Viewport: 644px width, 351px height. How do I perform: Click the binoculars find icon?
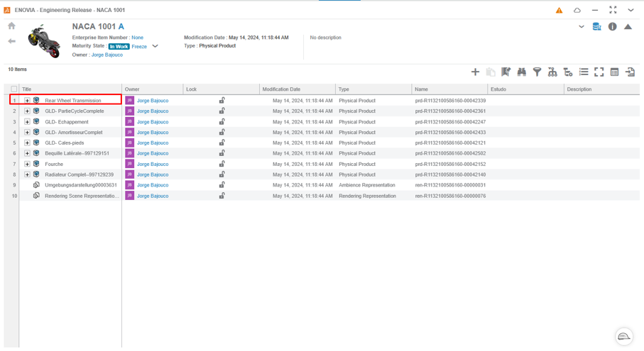521,72
